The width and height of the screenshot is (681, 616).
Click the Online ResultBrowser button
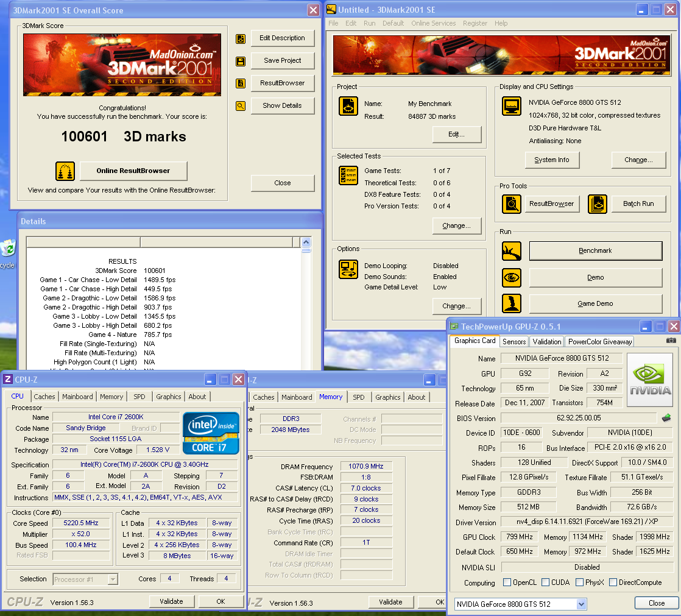(133, 171)
